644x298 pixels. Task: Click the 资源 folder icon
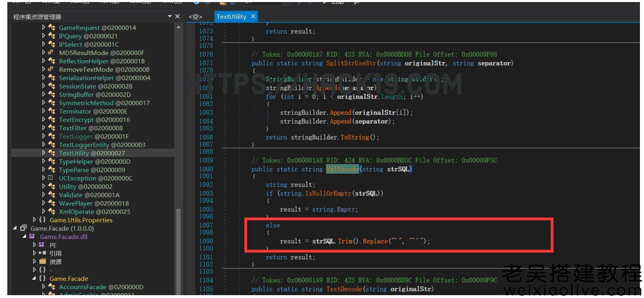point(42,261)
